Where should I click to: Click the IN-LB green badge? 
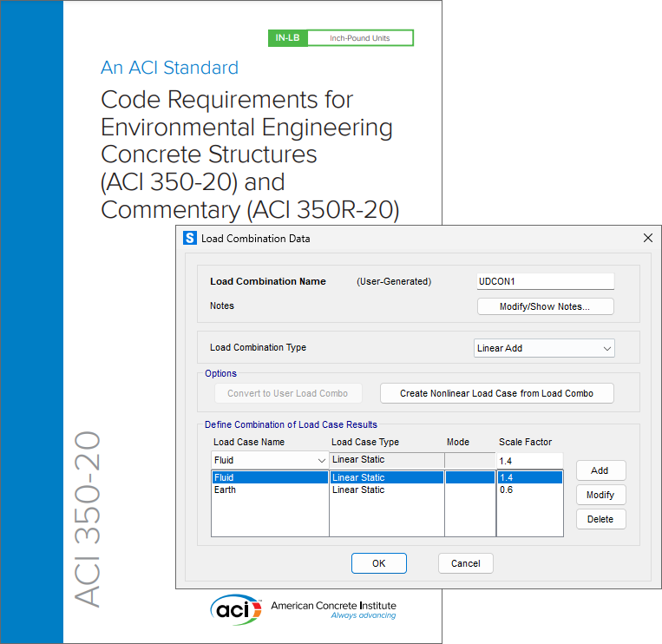(x=286, y=38)
